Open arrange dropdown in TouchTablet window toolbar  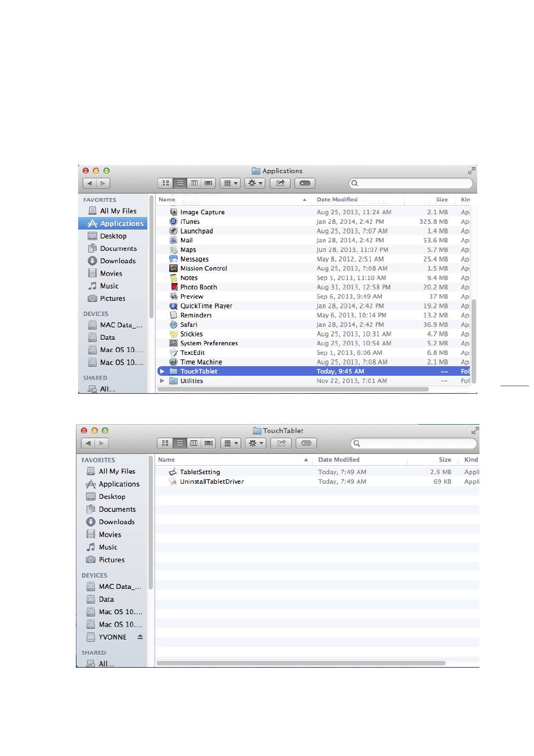[x=231, y=443]
